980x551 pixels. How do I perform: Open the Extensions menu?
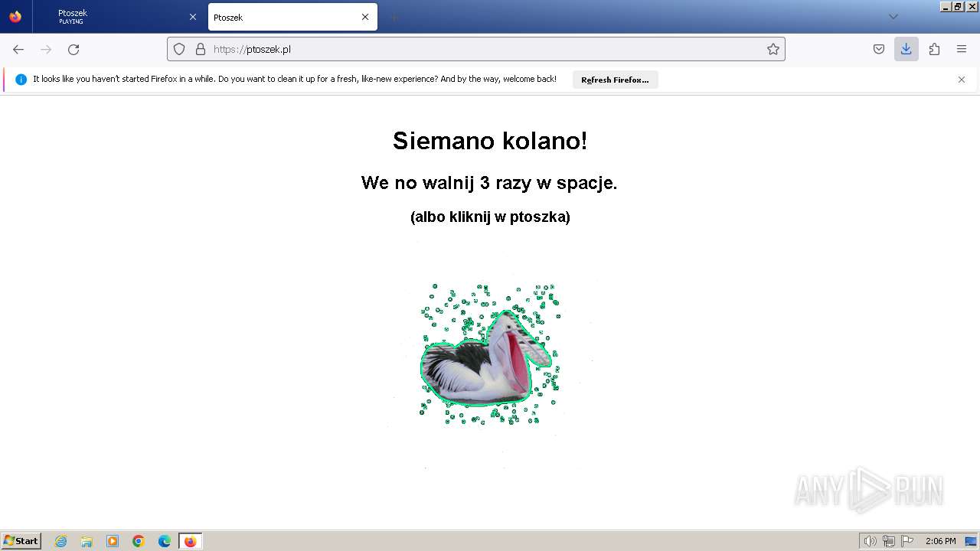point(934,49)
